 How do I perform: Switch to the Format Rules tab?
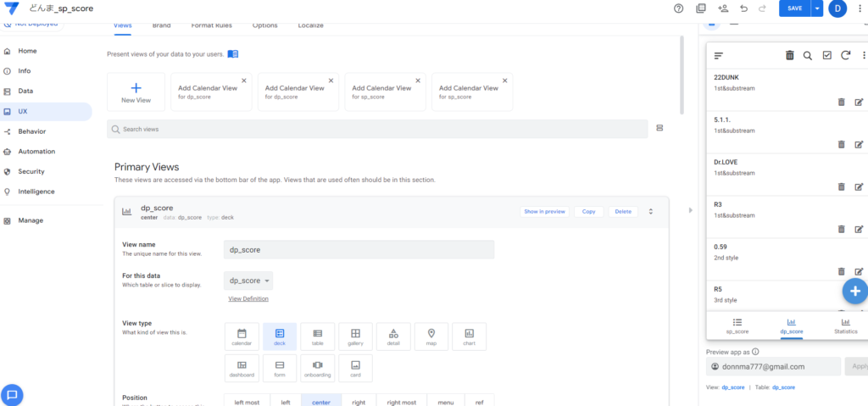point(211,25)
